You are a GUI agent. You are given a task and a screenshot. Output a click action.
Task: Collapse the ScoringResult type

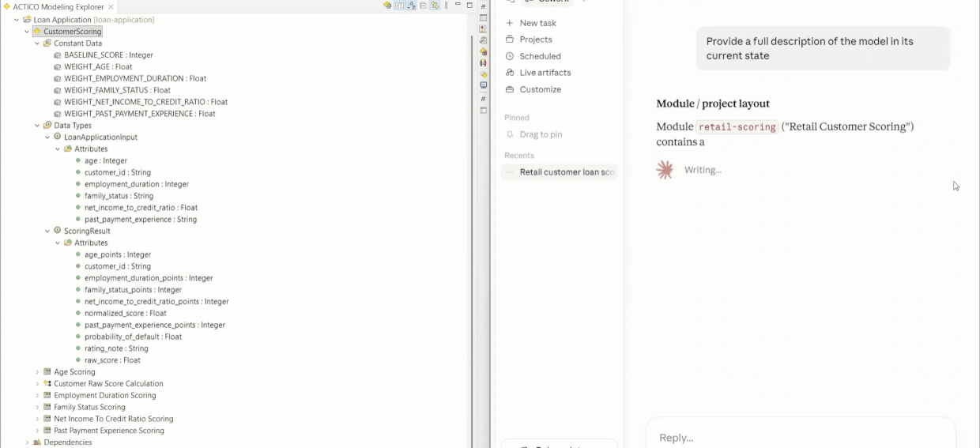click(47, 232)
